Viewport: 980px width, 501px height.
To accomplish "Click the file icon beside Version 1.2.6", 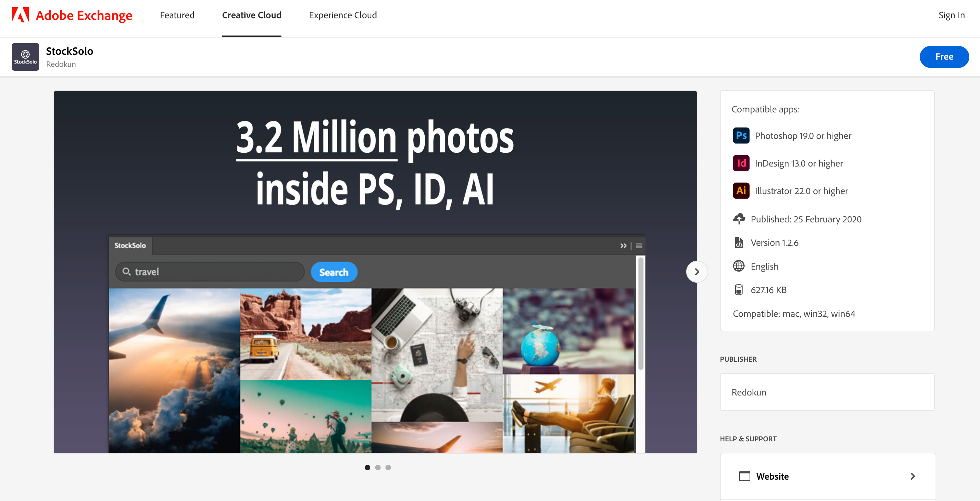I will point(739,242).
